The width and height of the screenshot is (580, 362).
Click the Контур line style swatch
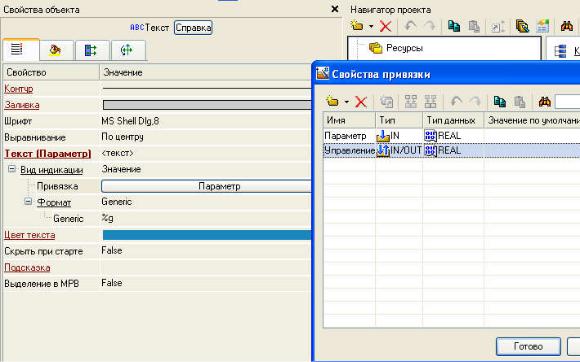[206, 89]
